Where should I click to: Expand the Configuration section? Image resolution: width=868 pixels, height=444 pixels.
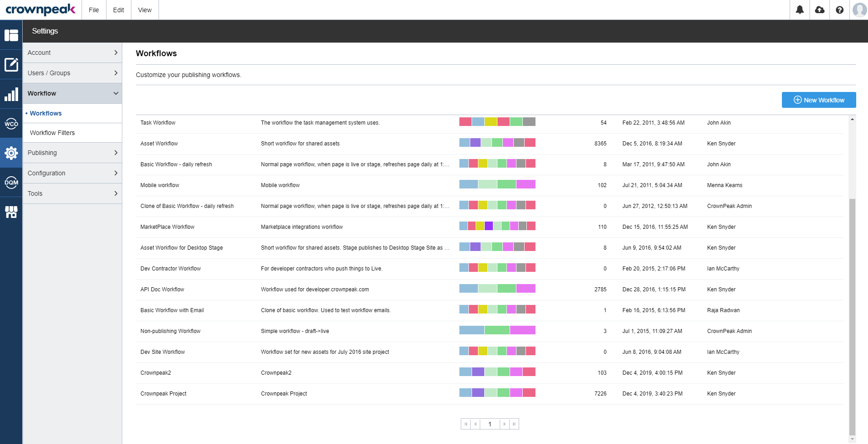pyautogui.click(x=72, y=173)
